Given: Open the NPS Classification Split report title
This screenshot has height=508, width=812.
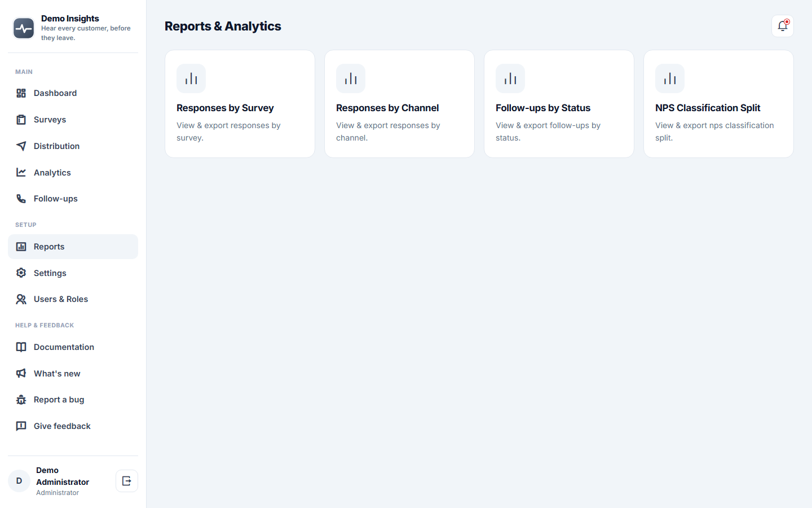Looking at the screenshot, I should [708, 108].
